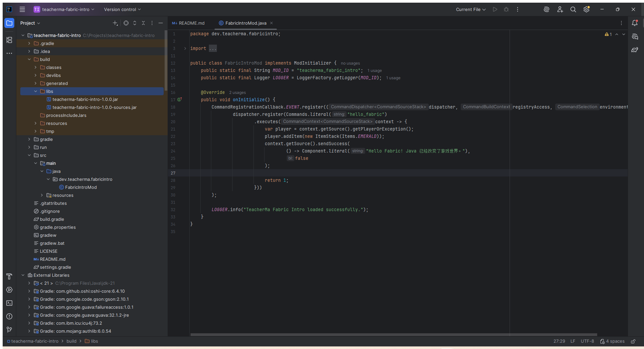Open the AI chat panel icon
This screenshot has height=349, width=644.
635,36
